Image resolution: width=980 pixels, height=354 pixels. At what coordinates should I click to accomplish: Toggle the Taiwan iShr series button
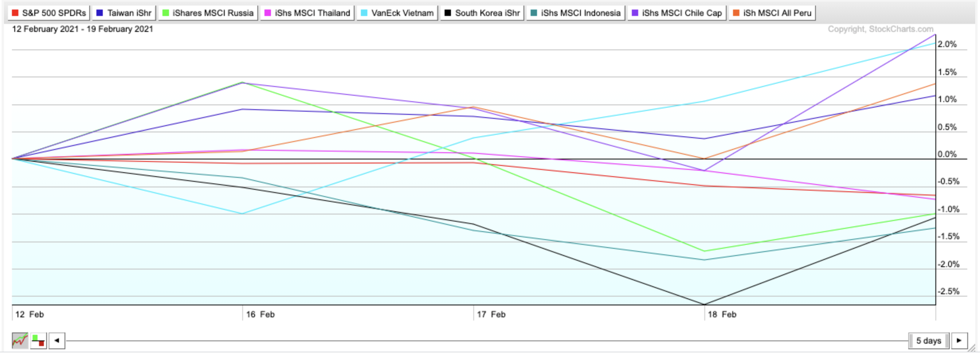point(124,13)
